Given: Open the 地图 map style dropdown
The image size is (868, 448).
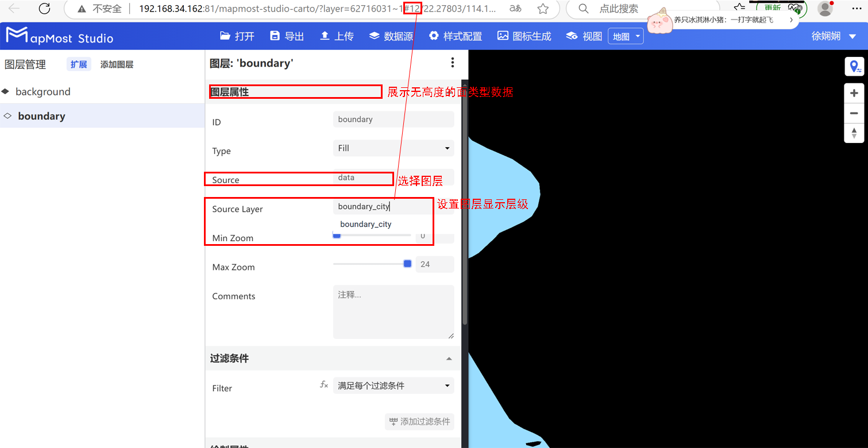Looking at the screenshot, I should click(625, 36).
